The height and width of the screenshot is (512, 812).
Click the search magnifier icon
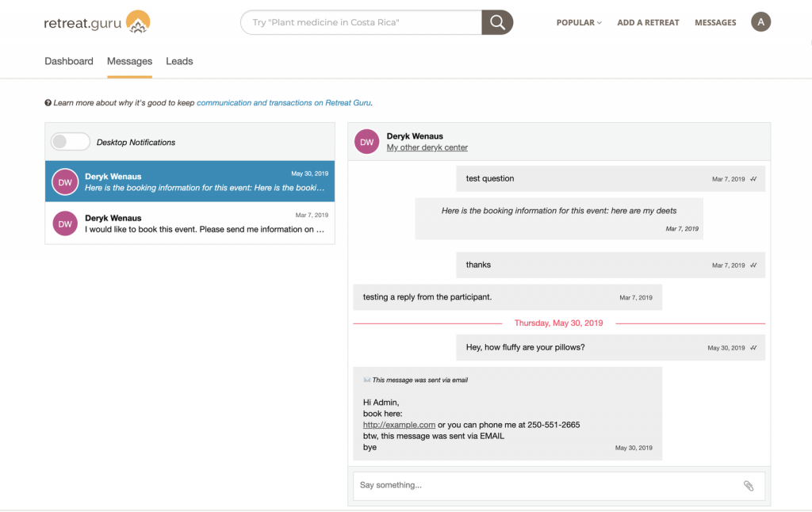click(x=497, y=22)
